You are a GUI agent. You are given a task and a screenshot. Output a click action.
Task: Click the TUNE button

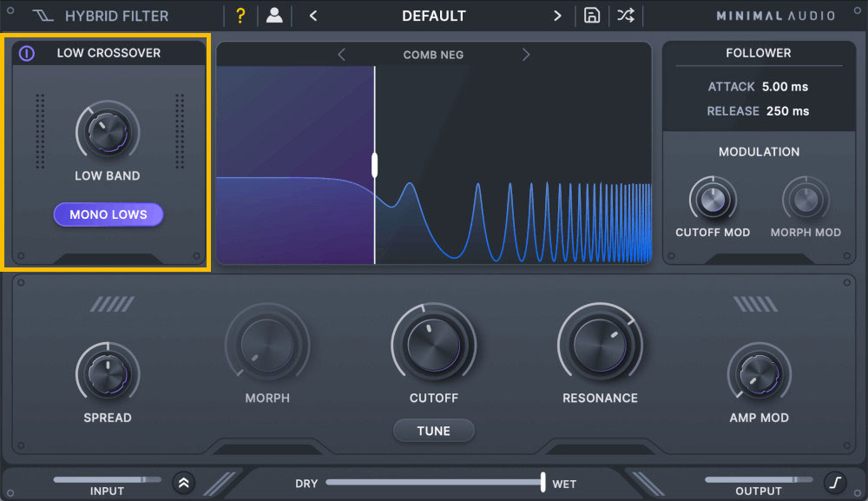(433, 431)
